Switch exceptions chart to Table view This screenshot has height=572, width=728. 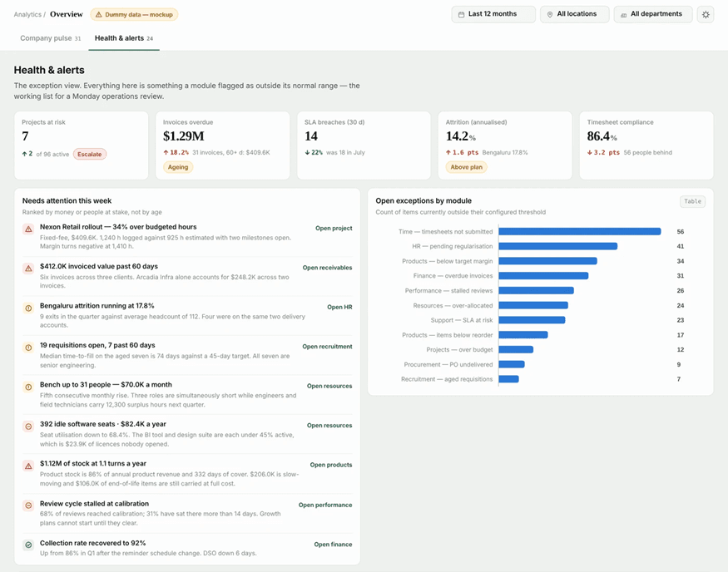[x=692, y=201]
